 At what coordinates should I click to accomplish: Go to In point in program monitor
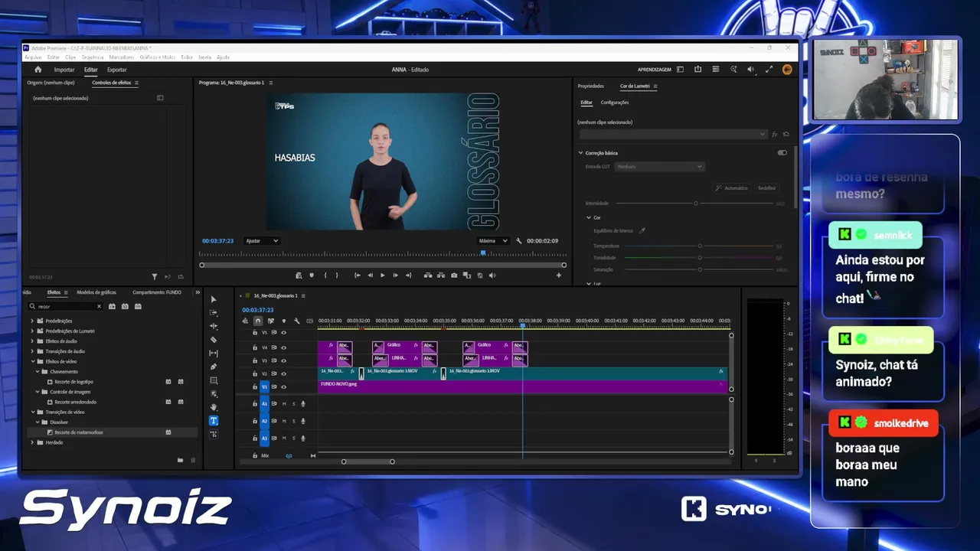(x=357, y=275)
